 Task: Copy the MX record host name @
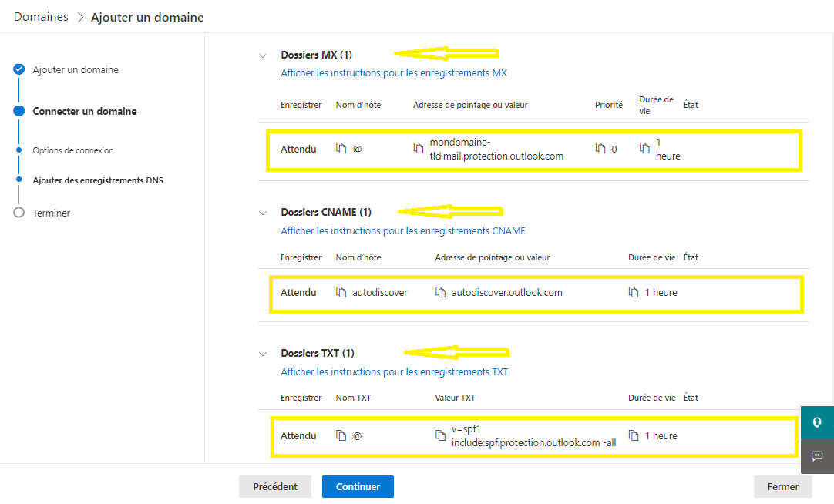pos(341,148)
